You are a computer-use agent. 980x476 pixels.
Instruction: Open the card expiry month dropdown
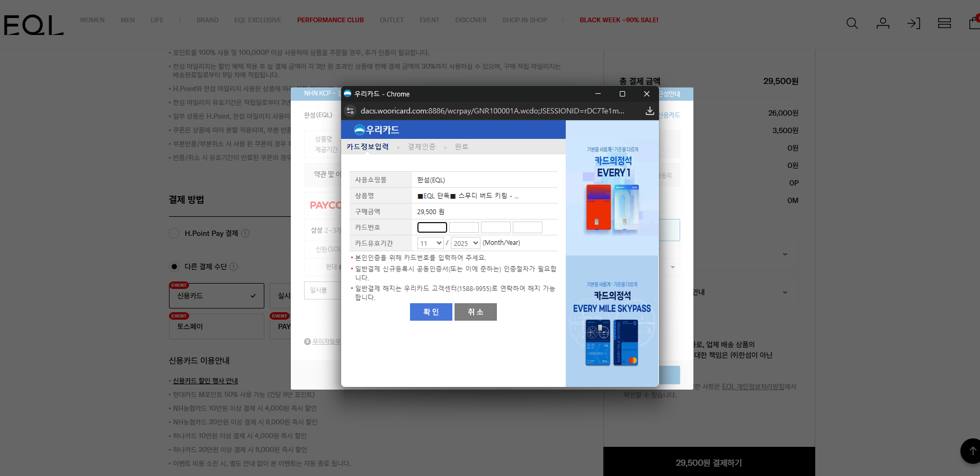[430, 243]
